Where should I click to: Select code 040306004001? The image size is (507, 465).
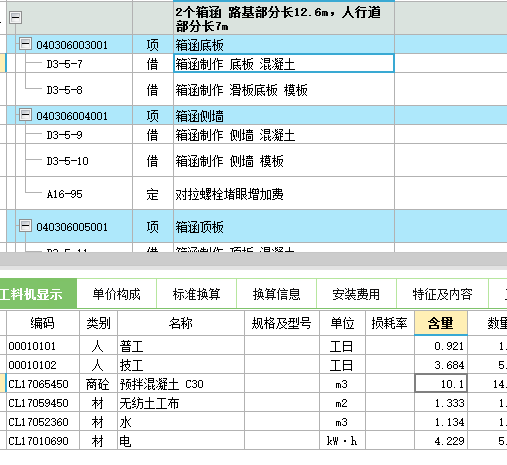[72, 116]
